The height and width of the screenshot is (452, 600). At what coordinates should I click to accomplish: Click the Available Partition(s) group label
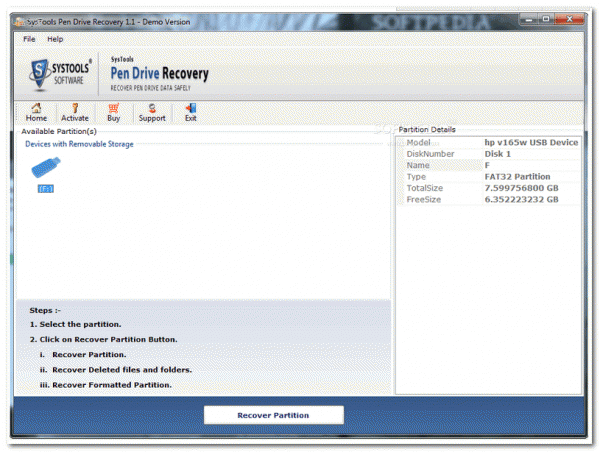[59, 131]
